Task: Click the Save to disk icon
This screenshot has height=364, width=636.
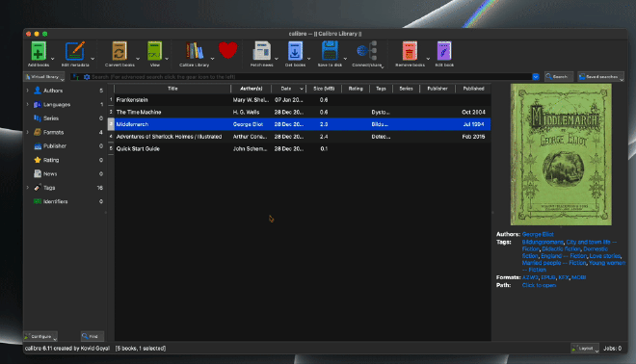Action: pos(330,51)
